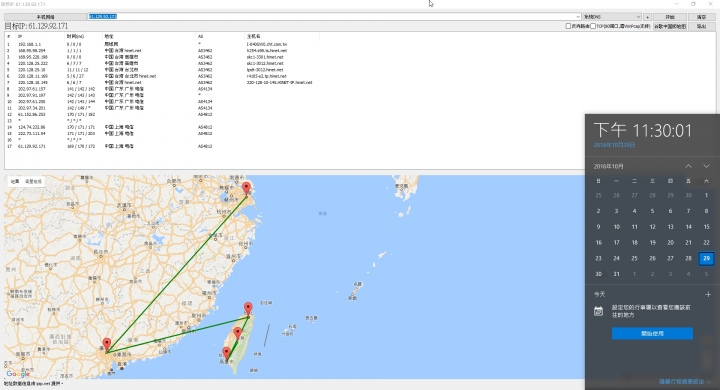Switch map to standard map view tab

tap(15, 181)
